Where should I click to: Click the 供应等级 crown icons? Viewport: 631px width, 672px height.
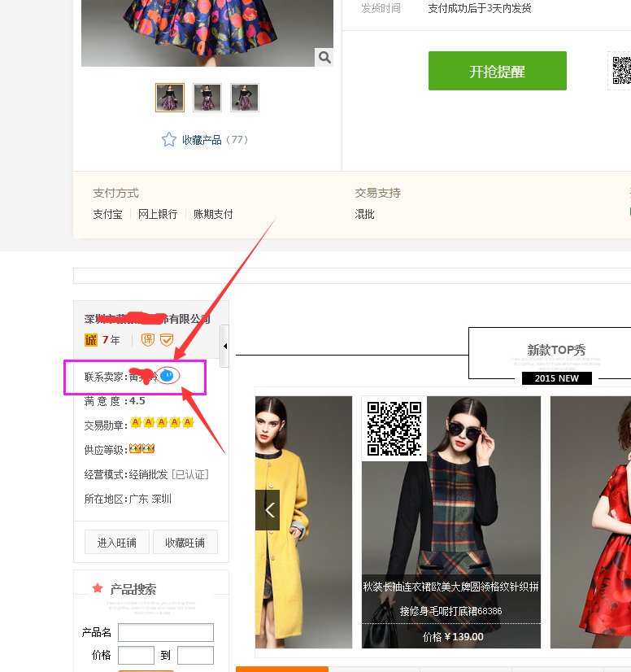point(141,449)
